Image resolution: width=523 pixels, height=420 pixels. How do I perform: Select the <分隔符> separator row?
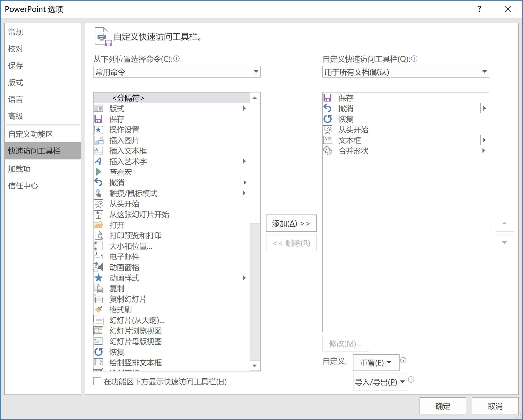pos(171,98)
